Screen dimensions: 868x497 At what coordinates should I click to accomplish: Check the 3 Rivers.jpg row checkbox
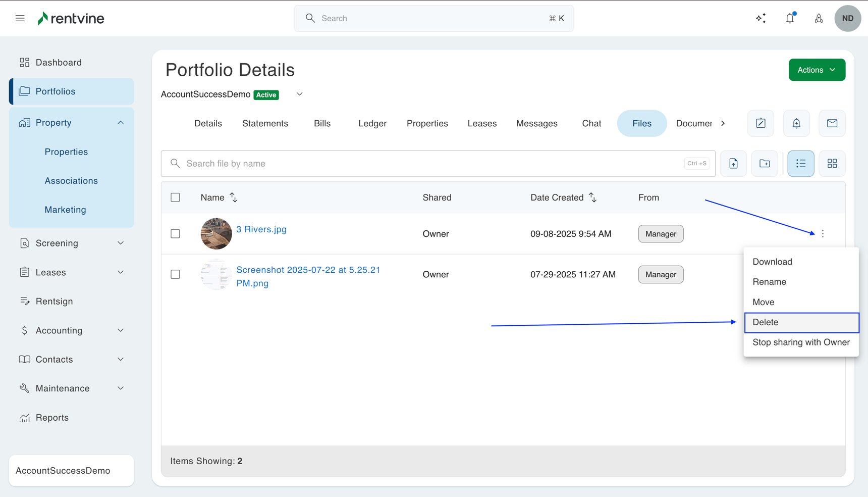point(175,234)
